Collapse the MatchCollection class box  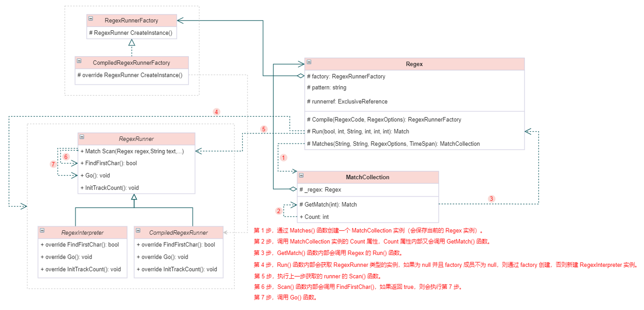pyautogui.click(x=301, y=175)
